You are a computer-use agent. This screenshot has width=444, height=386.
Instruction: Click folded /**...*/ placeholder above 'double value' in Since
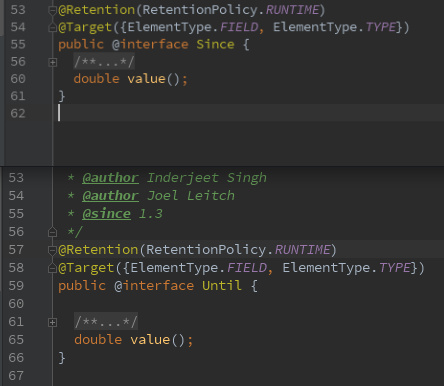104,62
